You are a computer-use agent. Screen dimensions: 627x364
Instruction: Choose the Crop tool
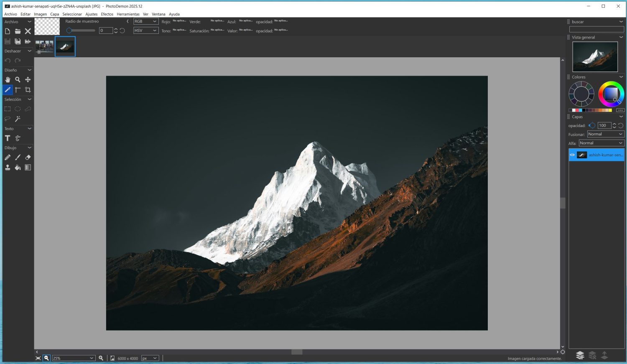coord(28,90)
